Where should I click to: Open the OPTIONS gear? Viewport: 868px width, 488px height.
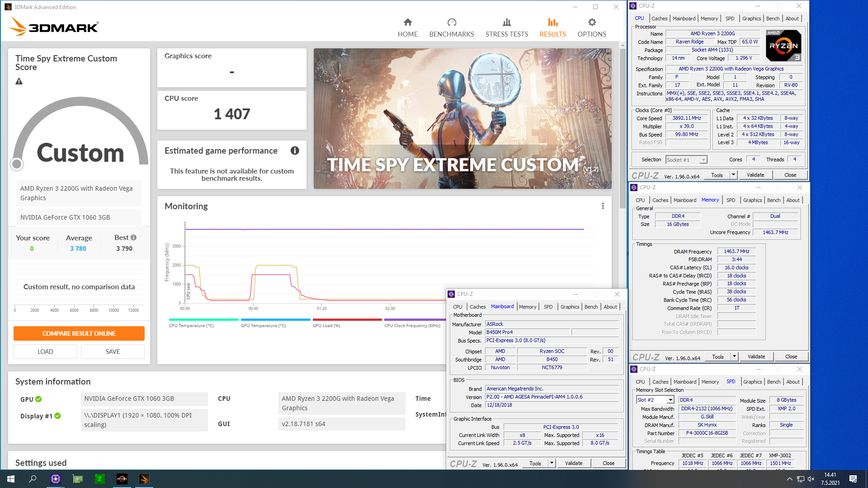coord(592,28)
